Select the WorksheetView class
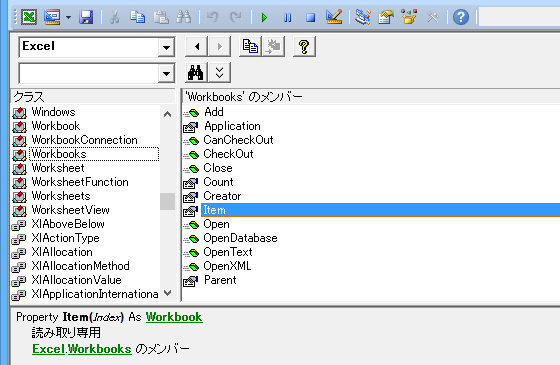Screen dimensions: 560x365 70,210
